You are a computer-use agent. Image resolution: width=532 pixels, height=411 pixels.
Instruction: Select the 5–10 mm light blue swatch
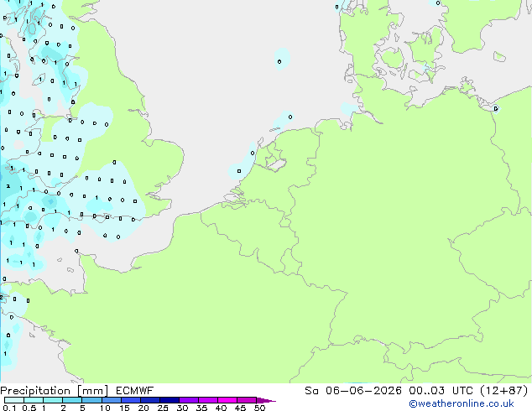point(91,400)
